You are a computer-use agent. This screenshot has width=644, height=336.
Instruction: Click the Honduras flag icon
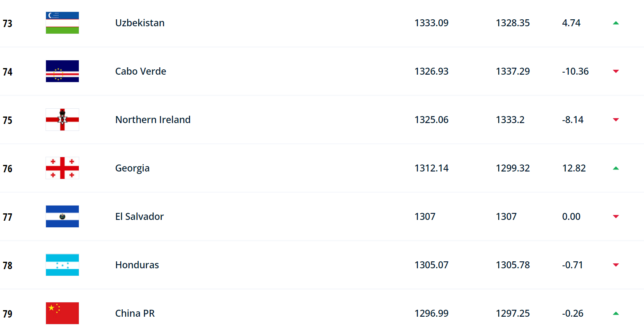coord(62,265)
